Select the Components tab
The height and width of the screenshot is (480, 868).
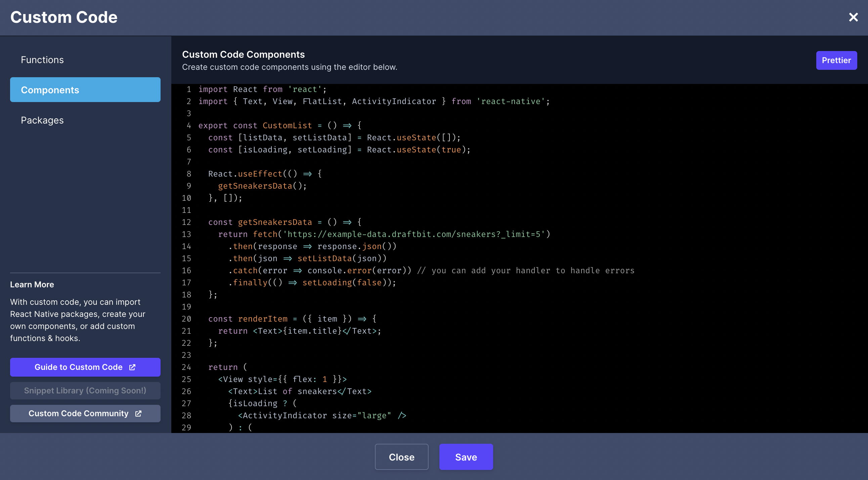click(85, 90)
